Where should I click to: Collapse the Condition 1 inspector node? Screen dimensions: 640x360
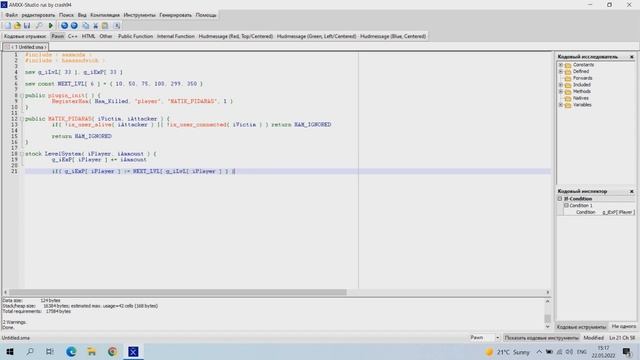[566, 205]
